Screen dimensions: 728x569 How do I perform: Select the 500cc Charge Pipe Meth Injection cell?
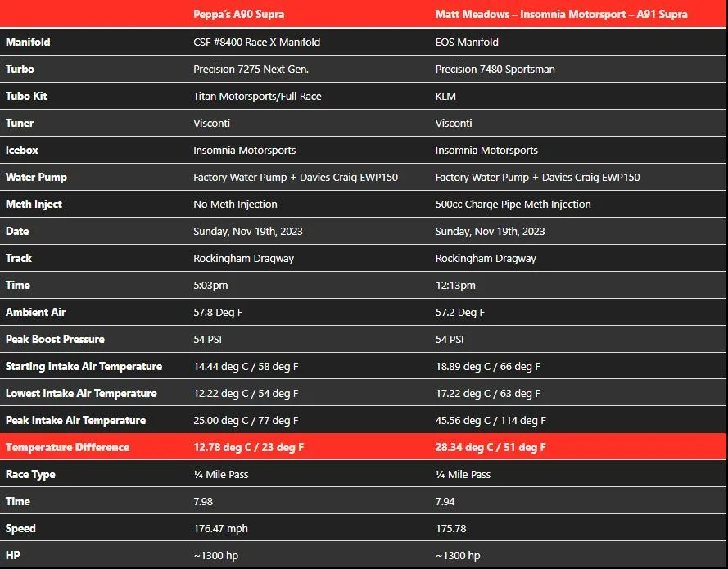[x=513, y=204]
